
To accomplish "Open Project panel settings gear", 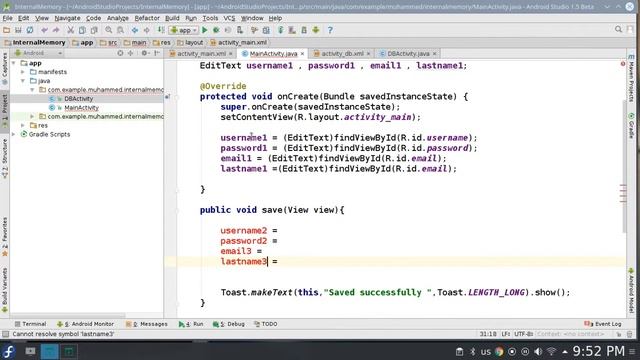I will 144,53.
